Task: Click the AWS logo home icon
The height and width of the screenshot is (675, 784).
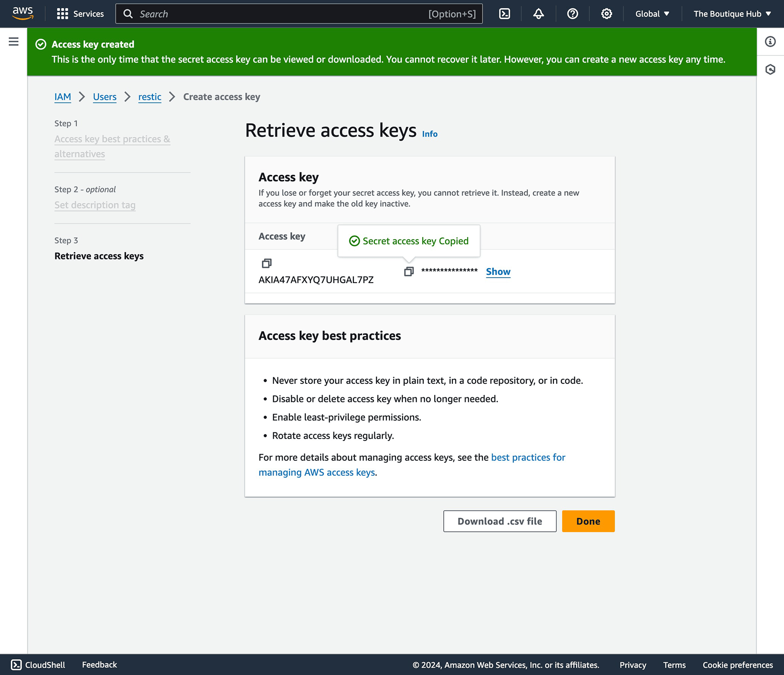Action: 23,14
